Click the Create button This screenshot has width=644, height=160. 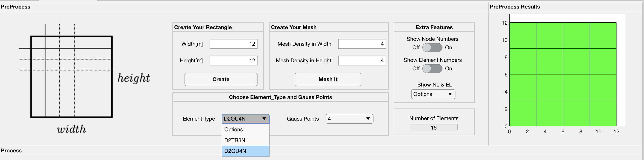(221, 79)
